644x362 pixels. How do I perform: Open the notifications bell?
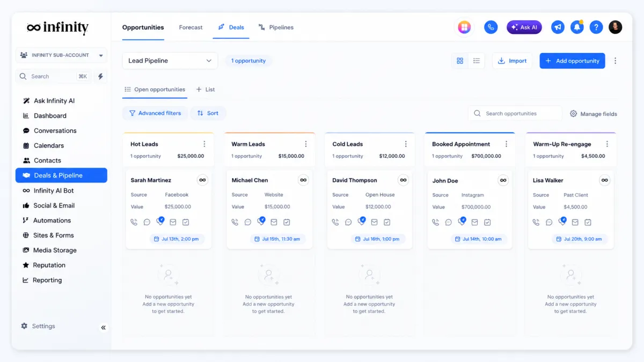[x=577, y=27]
